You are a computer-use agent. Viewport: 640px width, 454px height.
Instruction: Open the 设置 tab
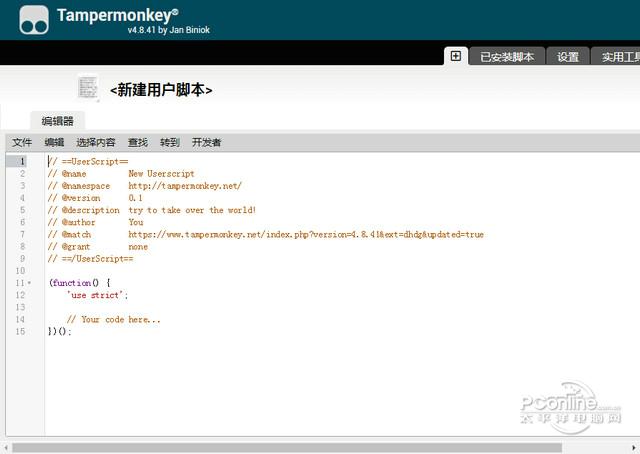click(x=568, y=57)
